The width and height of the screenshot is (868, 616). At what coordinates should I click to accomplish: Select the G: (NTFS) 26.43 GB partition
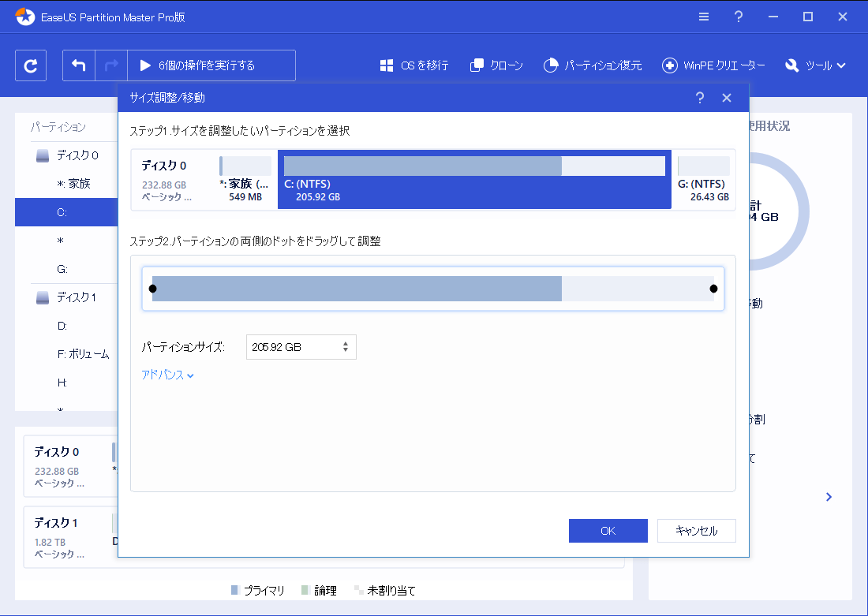pyautogui.click(x=704, y=179)
